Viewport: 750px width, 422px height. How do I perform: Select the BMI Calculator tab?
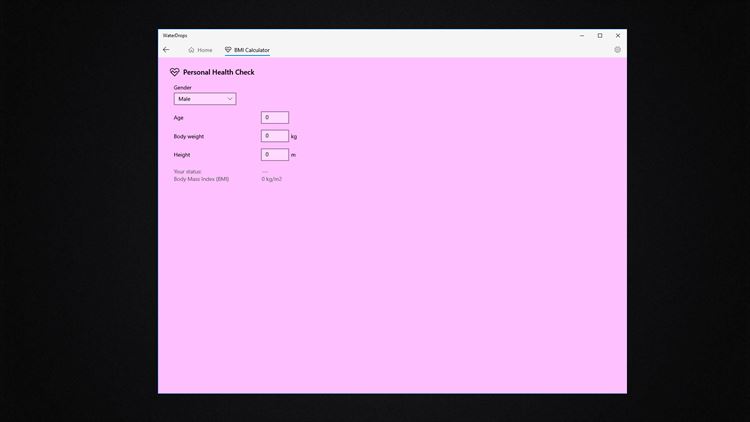(247, 50)
